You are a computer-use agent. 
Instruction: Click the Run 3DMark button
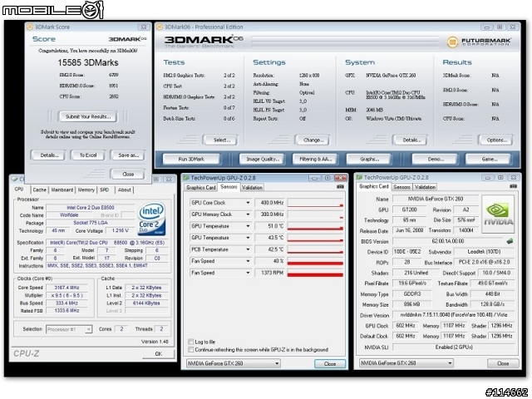pyautogui.click(x=191, y=159)
